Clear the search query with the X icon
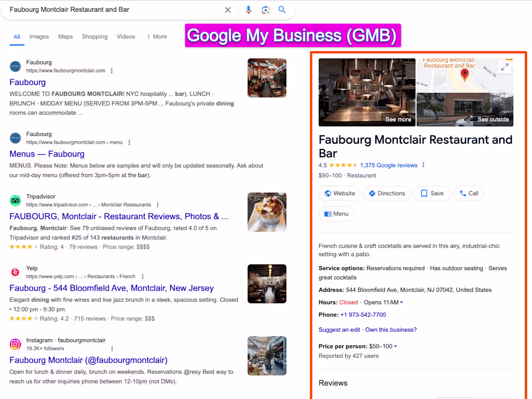 tap(228, 10)
